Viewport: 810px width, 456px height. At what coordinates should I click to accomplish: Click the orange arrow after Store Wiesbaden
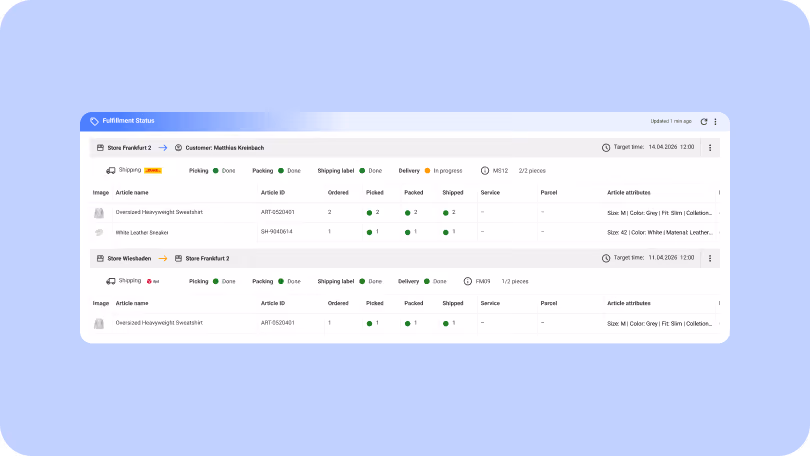pyautogui.click(x=163, y=258)
